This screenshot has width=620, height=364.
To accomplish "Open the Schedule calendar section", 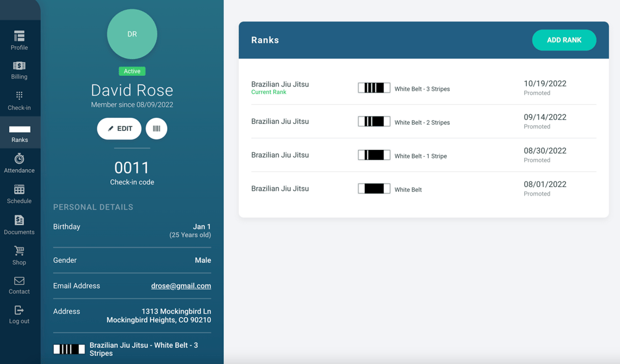I will (19, 194).
